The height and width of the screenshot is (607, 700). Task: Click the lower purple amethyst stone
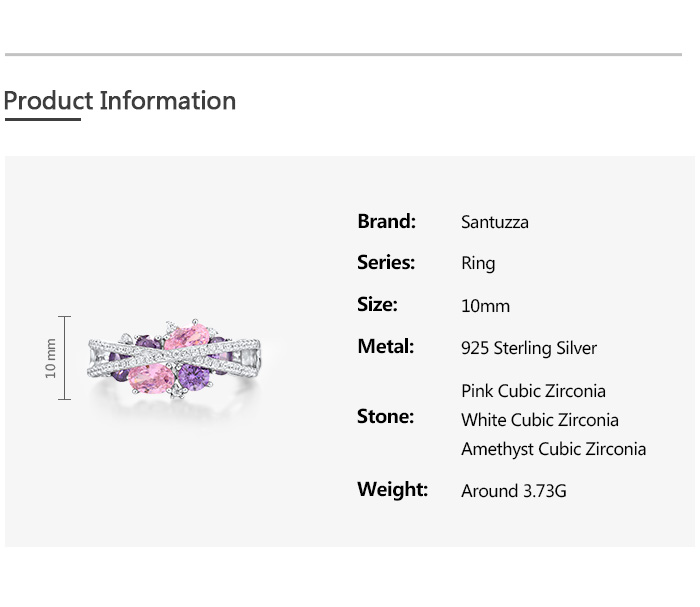(x=194, y=377)
